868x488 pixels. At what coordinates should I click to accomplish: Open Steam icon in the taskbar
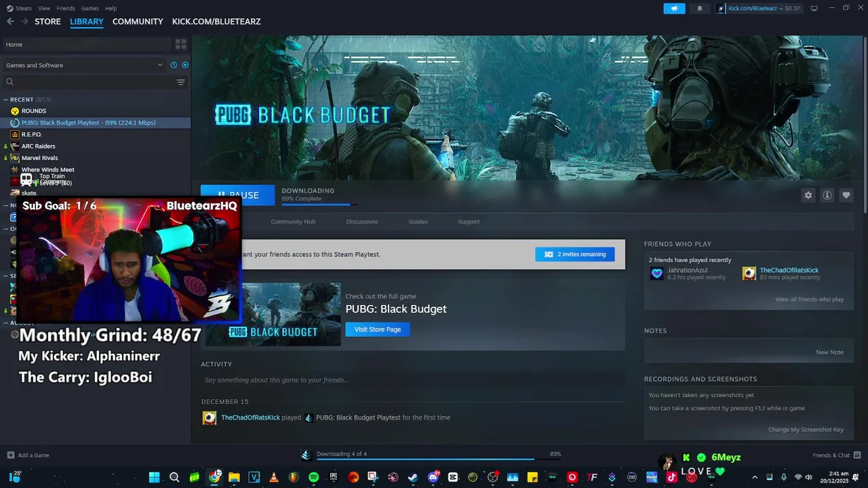point(413,477)
